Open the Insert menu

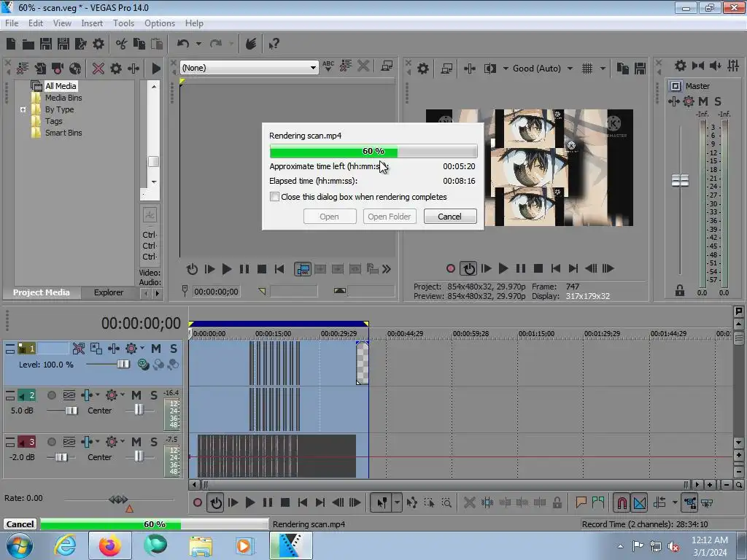click(x=91, y=23)
